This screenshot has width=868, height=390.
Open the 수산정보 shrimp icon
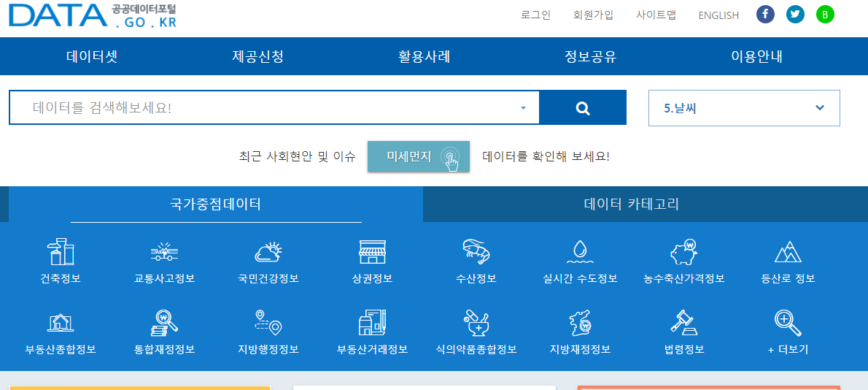[x=476, y=252]
